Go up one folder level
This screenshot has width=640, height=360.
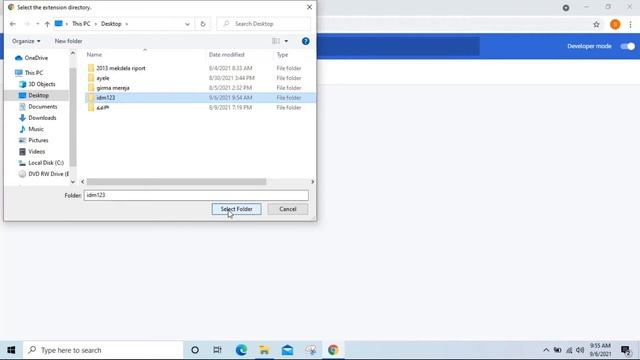47,24
